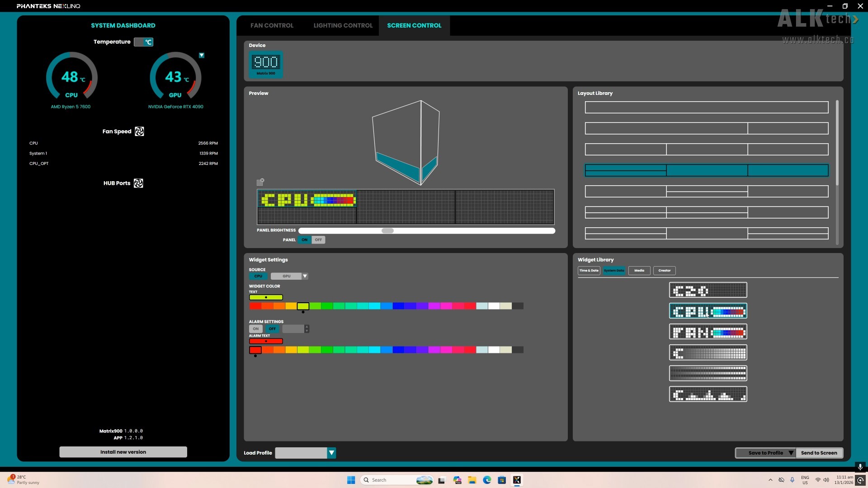Viewport: 868px width, 488px height.
Task: Click the microphone icon in the system tray
Action: 792,480
